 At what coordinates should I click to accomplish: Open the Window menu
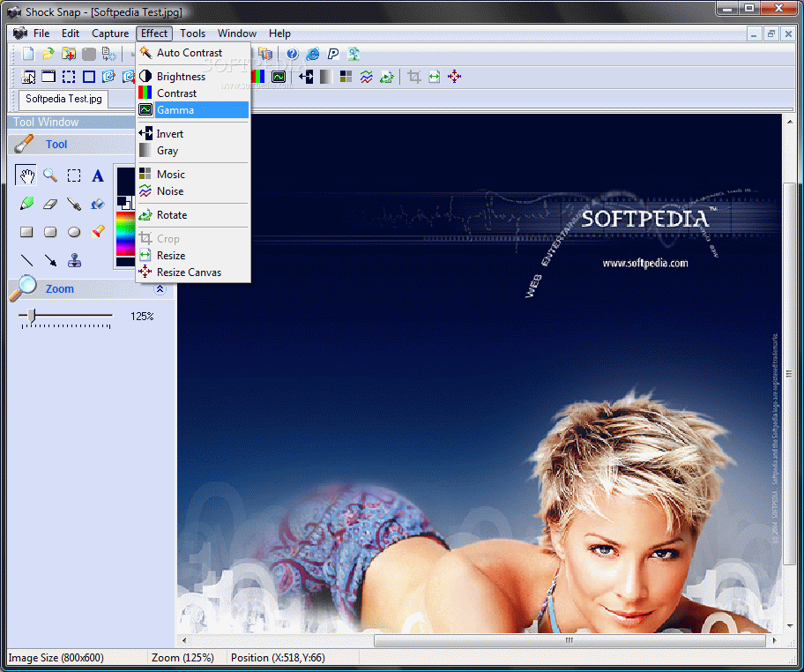(237, 34)
